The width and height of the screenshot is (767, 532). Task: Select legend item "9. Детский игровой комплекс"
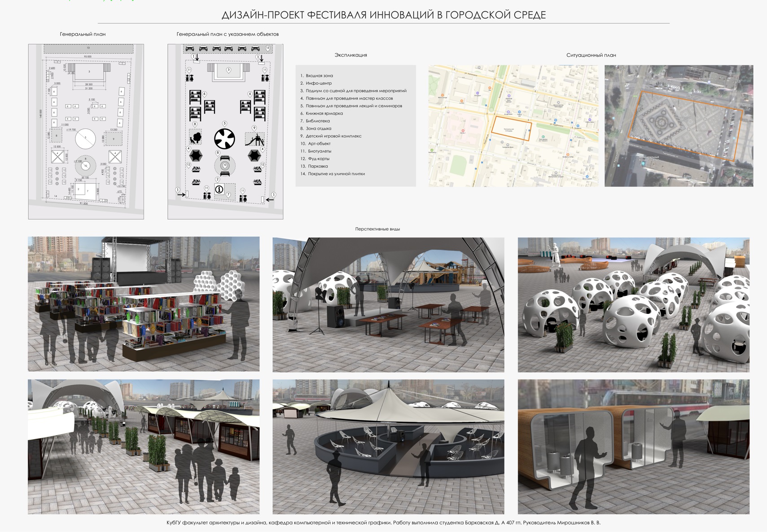coord(331,136)
